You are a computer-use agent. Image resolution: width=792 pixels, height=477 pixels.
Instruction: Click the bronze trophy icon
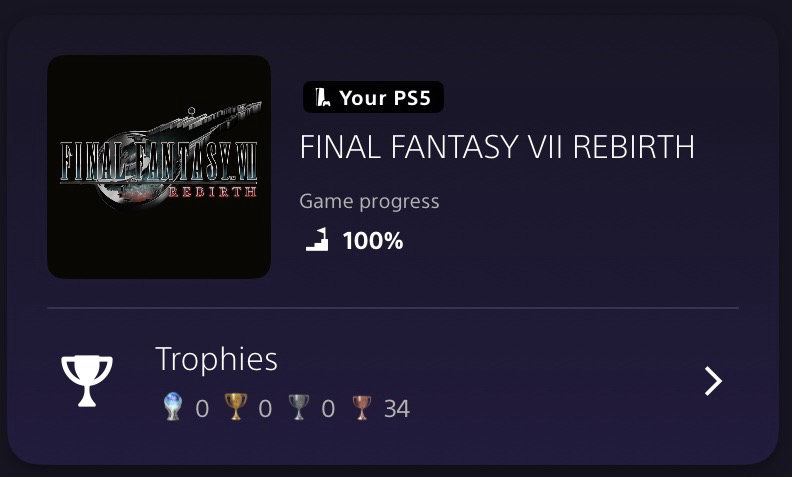click(361, 408)
